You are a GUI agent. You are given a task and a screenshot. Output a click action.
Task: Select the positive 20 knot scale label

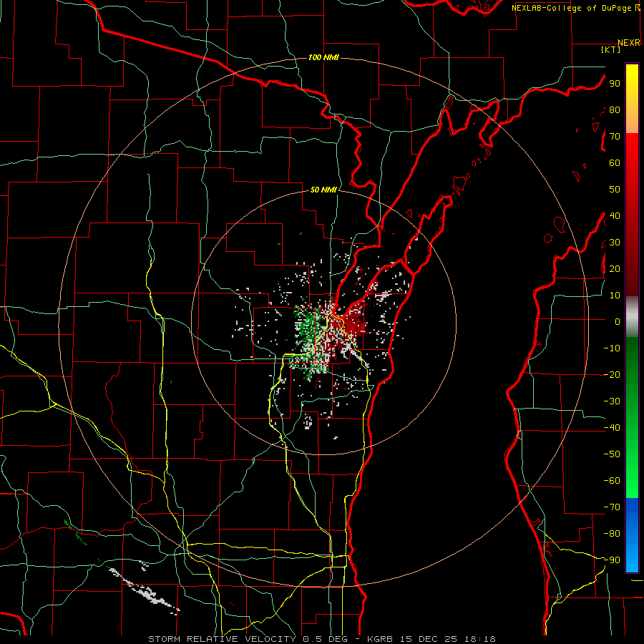[x=615, y=268]
